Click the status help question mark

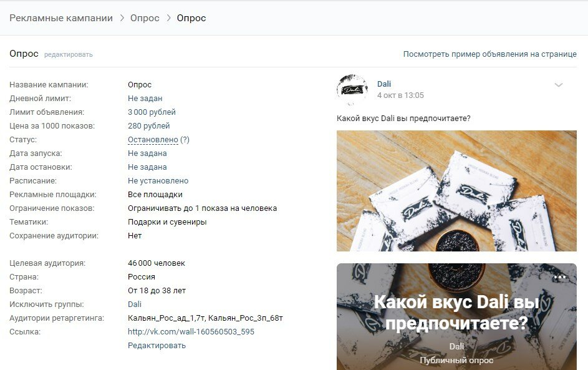(185, 140)
